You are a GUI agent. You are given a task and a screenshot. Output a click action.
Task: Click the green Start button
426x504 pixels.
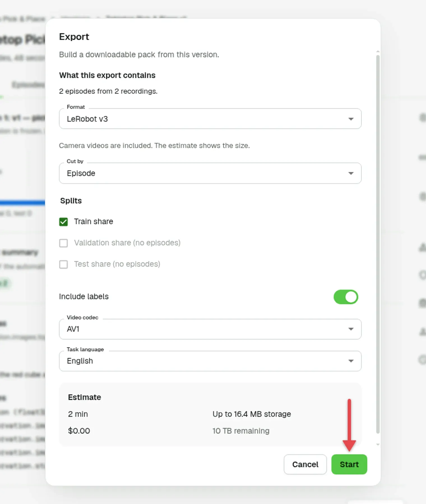pyautogui.click(x=349, y=464)
